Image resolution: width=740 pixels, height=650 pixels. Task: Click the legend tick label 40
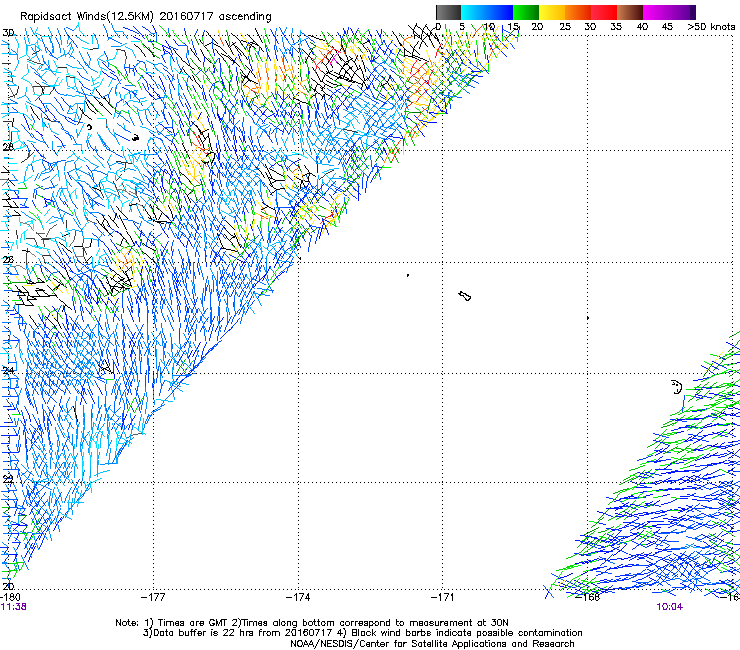click(642, 27)
